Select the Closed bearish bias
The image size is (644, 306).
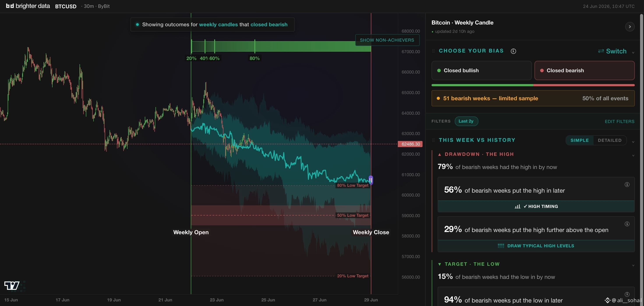point(584,70)
